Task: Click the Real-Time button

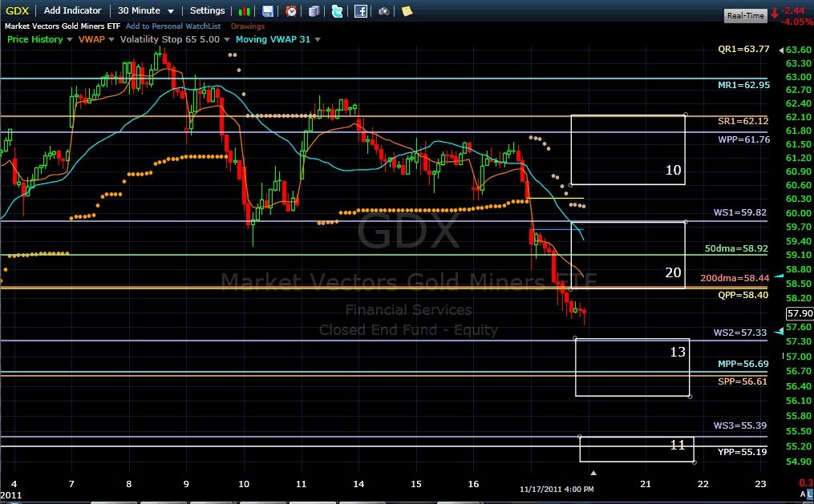Action: 746,15
